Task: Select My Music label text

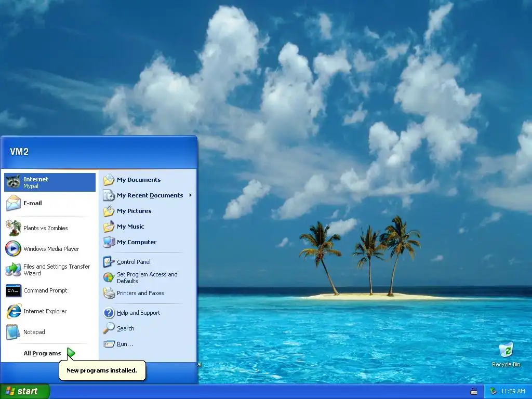Action: click(130, 227)
